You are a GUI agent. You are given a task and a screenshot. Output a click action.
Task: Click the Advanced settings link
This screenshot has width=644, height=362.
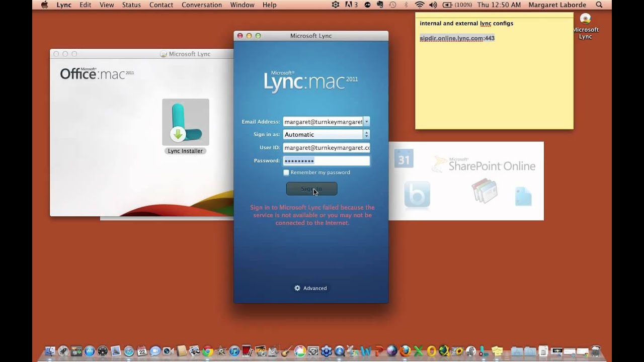pyautogui.click(x=315, y=288)
